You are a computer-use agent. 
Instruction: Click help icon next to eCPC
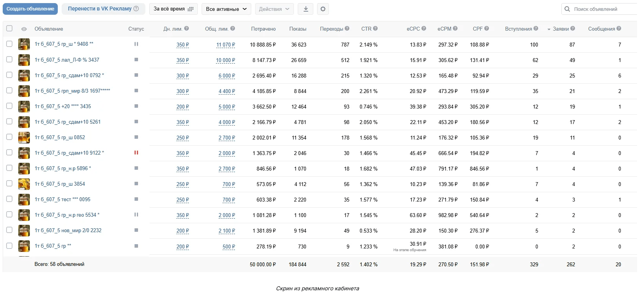424,28
